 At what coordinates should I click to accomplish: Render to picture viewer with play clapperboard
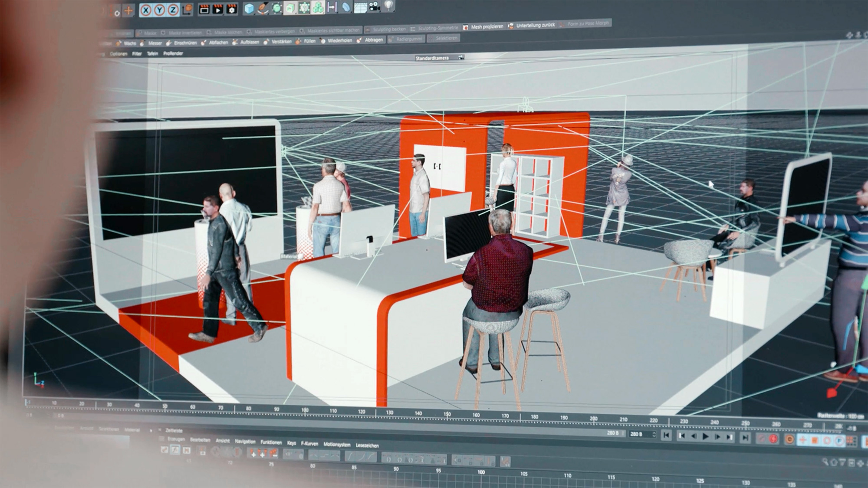pos(218,9)
